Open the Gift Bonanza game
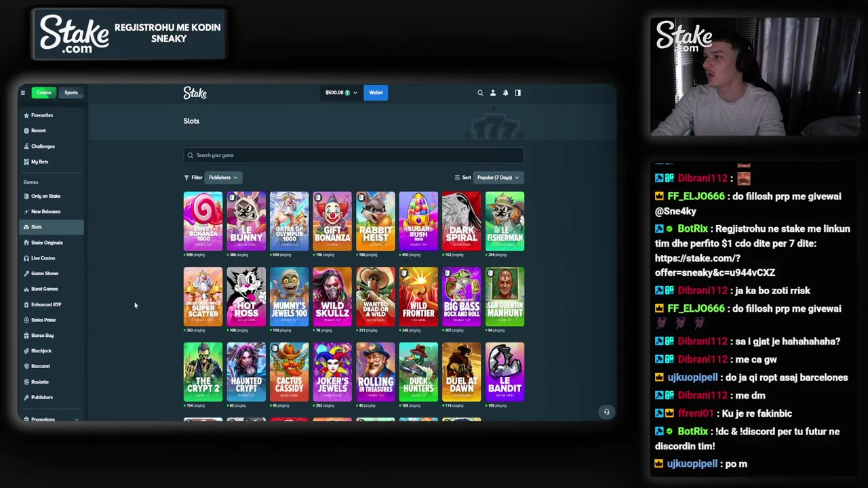 point(332,222)
